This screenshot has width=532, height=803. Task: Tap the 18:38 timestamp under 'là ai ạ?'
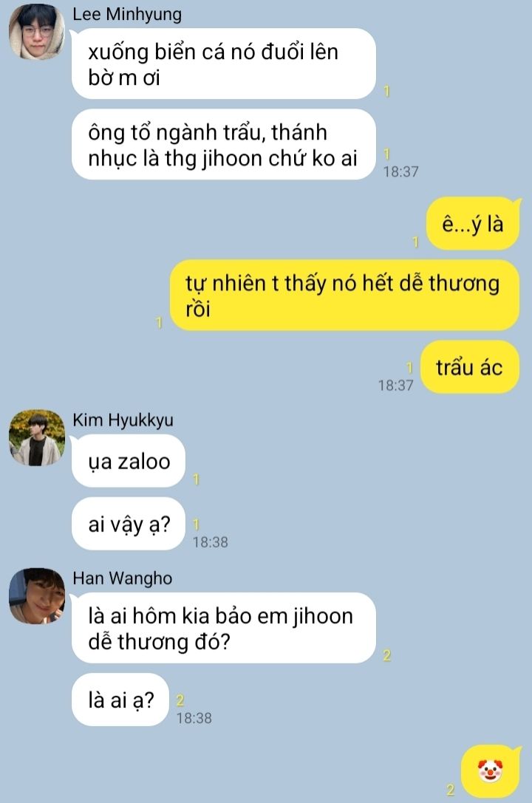194,718
